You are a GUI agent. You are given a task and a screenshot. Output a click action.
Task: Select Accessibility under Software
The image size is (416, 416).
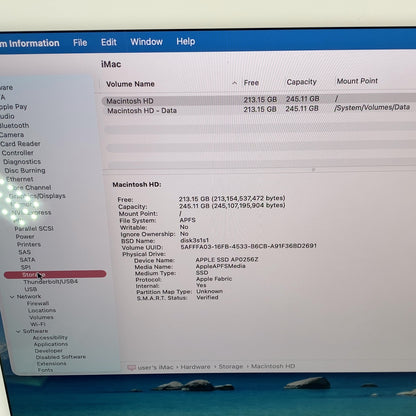(x=50, y=338)
